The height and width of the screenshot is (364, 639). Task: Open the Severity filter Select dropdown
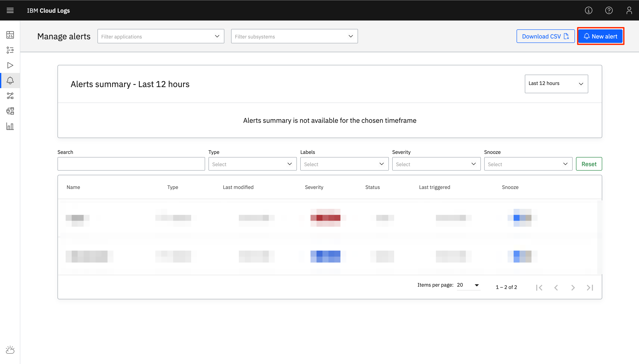click(x=436, y=164)
